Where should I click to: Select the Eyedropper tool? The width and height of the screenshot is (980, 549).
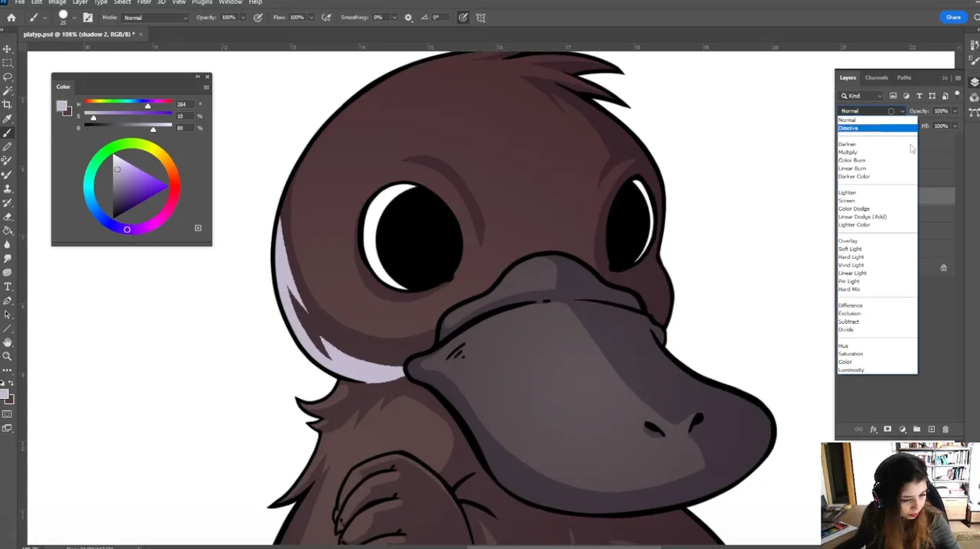click(x=8, y=119)
